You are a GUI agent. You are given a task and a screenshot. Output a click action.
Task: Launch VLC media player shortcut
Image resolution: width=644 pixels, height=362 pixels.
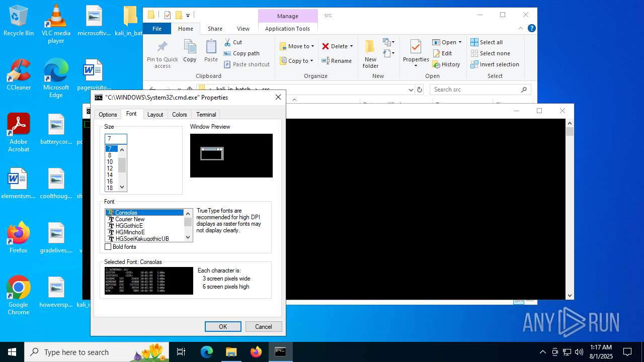(56, 24)
